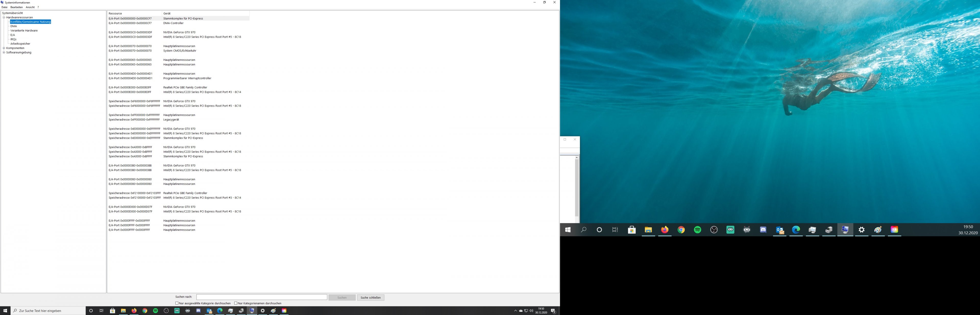Click the Outlook taskbar icon
The height and width of the screenshot is (315, 980).
pyautogui.click(x=209, y=310)
